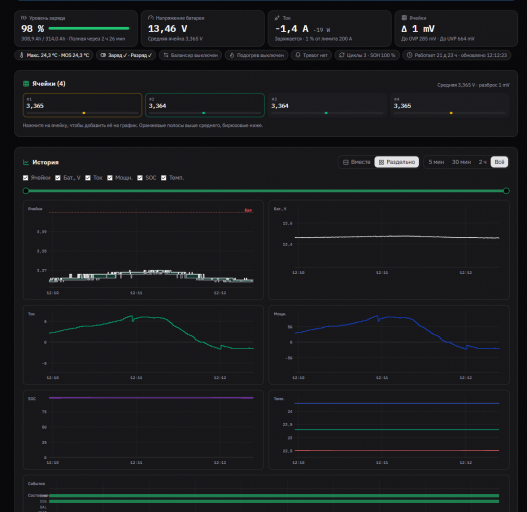Click the Тревог нет status chip

pyautogui.click(x=311, y=55)
